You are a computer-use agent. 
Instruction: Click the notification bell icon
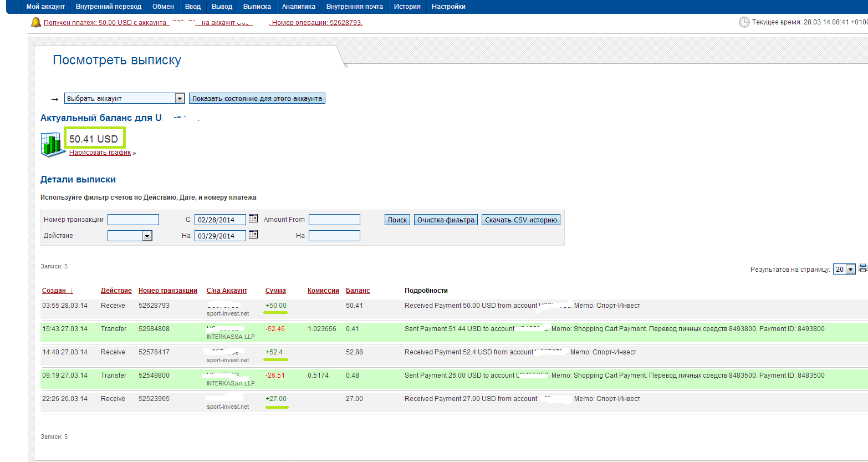pyautogui.click(x=36, y=22)
